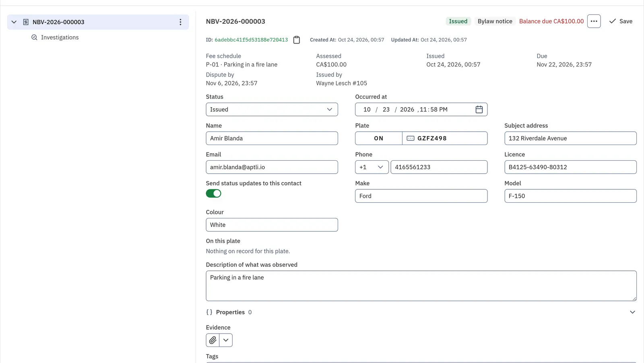
Task: Click the Bylaw notice badge
Action: (x=495, y=21)
